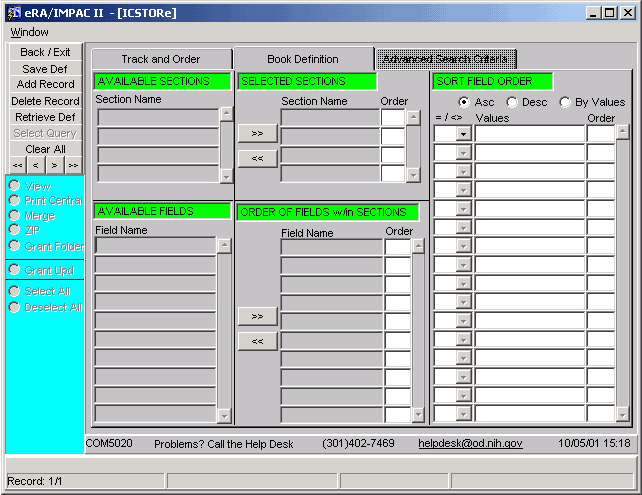Click the first Available Sections name field

point(158,118)
